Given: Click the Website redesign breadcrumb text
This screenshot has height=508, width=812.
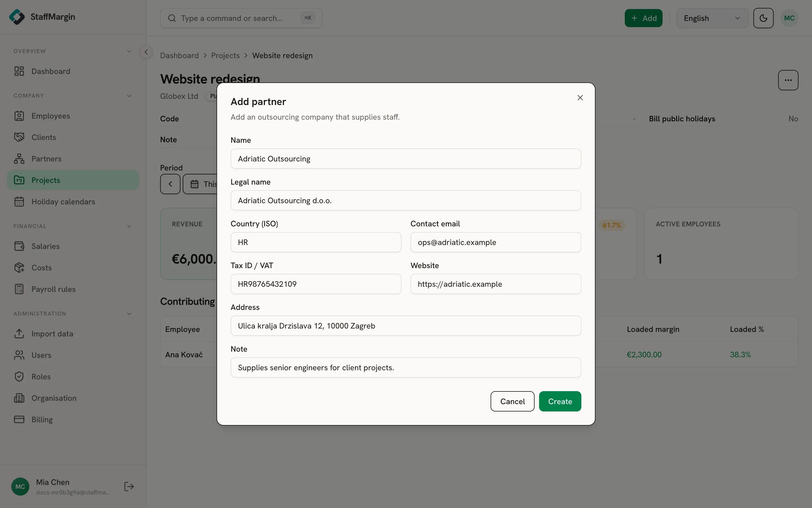Looking at the screenshot, I should [282, 55].
